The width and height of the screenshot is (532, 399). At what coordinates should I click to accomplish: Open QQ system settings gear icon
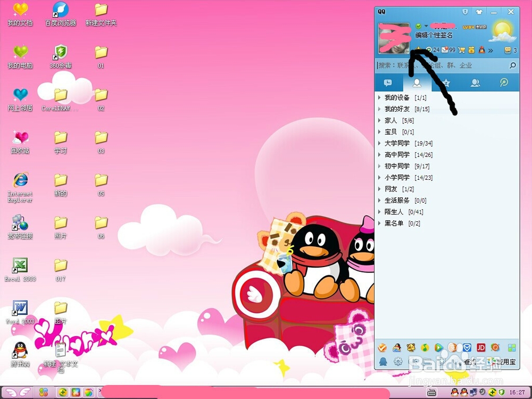click(398, 362)
